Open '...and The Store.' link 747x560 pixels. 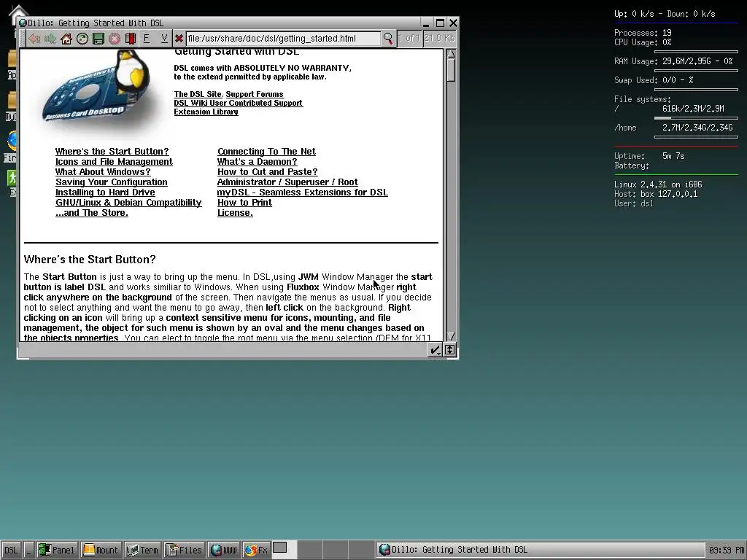coord(92,213)
